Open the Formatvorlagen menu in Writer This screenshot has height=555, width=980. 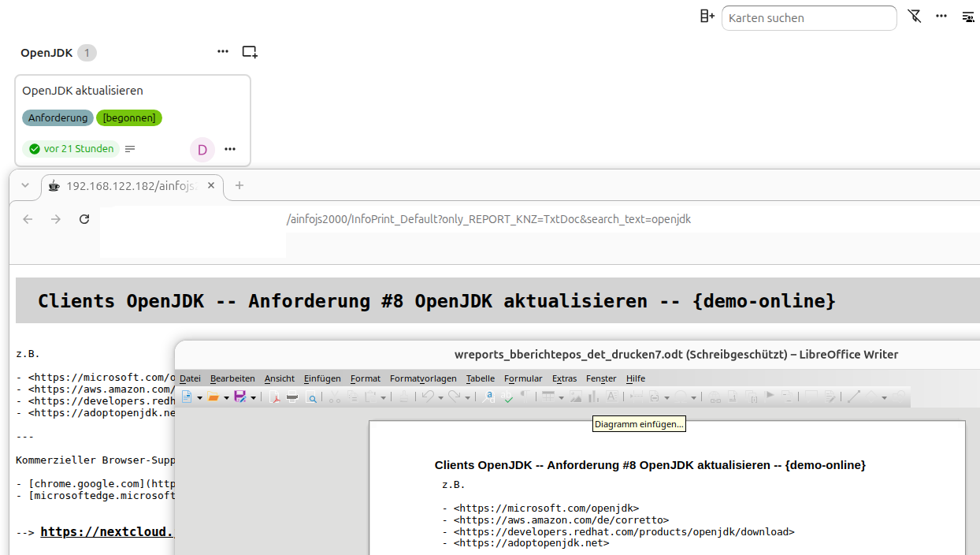(423, 378)
